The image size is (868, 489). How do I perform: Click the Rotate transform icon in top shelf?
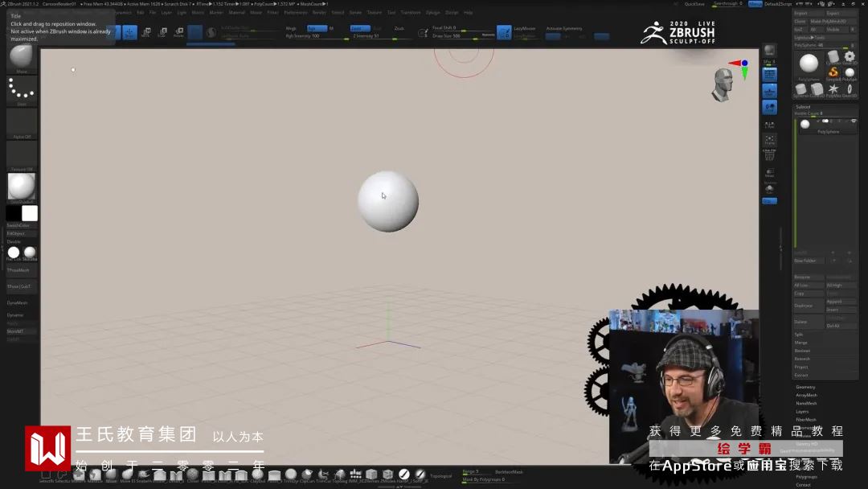[x=178, y=33]
